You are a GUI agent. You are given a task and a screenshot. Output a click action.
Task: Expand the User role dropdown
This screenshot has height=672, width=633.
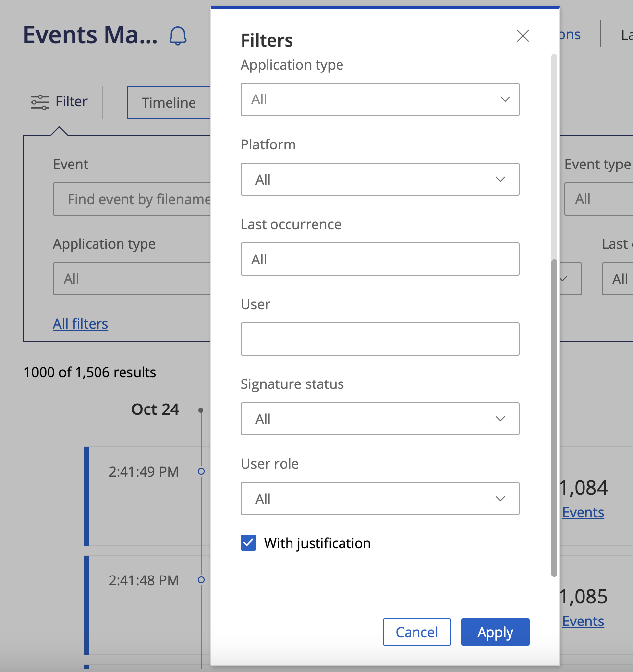pos(380,499)
